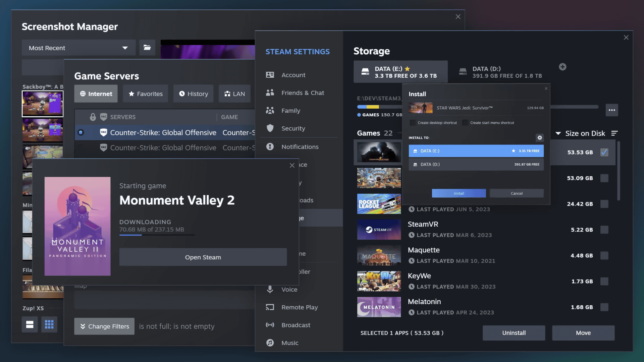Click the folder icon in Screenshot Manager
Screen dimensions: 644x362
pyautogui.click(x=147, y=47)
